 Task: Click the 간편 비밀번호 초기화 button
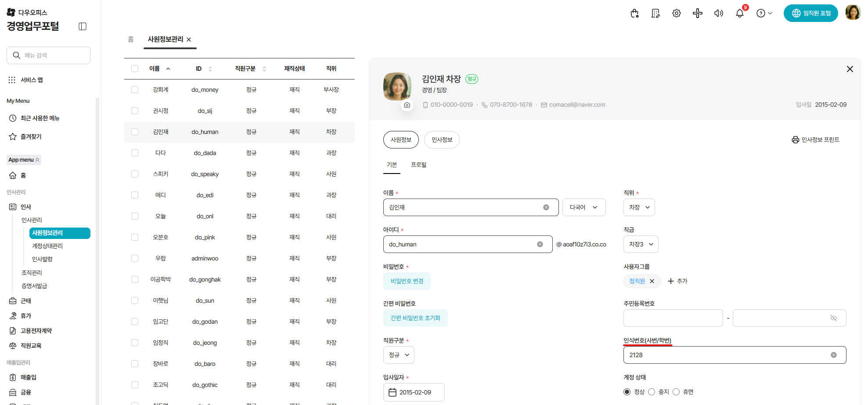(415, 318)
